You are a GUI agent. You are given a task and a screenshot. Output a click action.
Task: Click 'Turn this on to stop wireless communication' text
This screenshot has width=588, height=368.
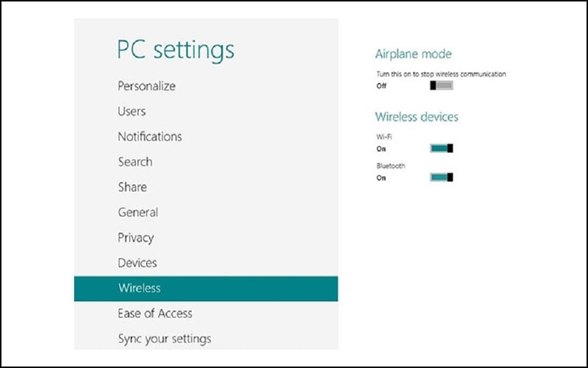pyautogui.click(x=441, y=74)
